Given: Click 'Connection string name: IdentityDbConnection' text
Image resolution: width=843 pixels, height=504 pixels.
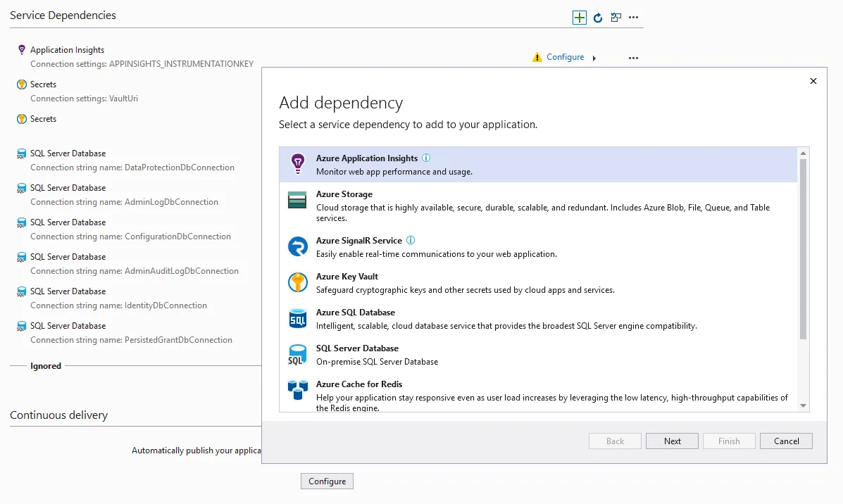Looking at the screenshot, I should point(118,305).
